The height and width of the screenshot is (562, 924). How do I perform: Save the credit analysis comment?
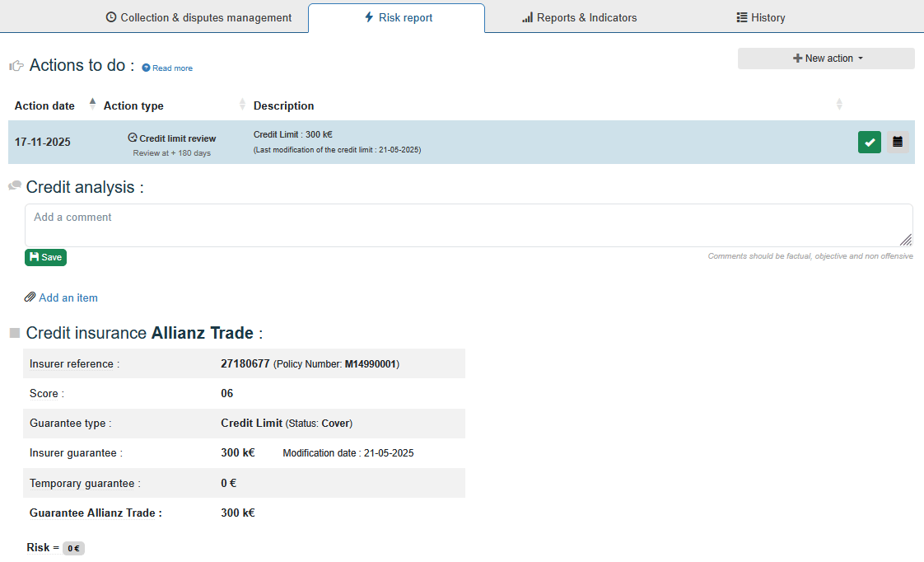(45, 257)
